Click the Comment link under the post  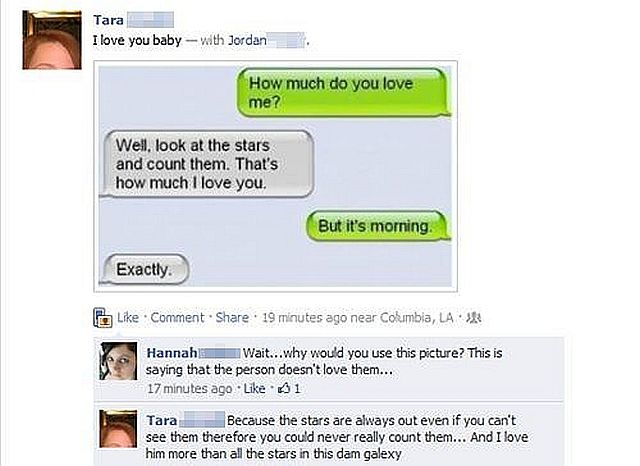click(177, 317)
